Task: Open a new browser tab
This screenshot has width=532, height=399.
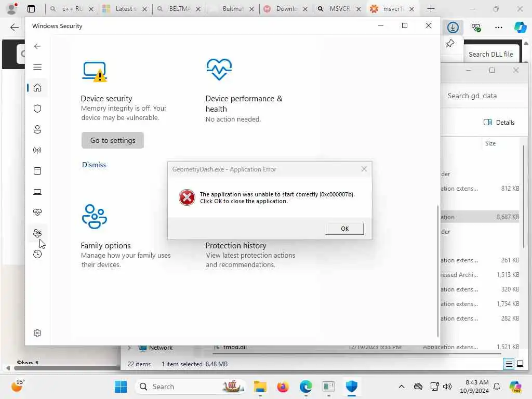Action: (x=431, y=9)
